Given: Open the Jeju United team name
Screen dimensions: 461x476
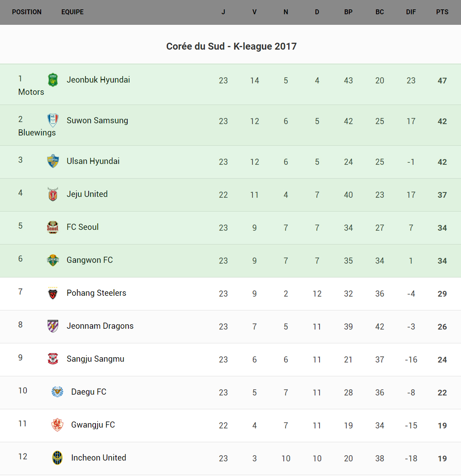Looking at the screenshot, I should click(x=87, y=194).
